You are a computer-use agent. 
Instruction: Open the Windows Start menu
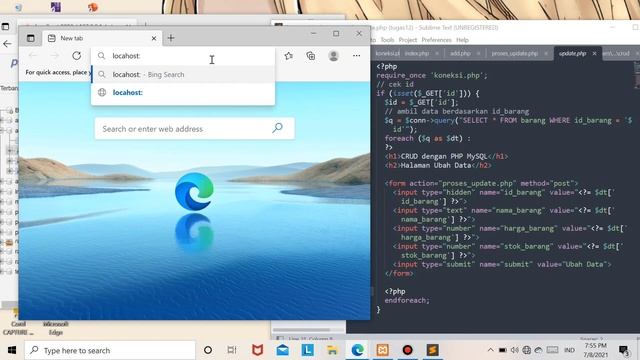(x=12, y=350)
